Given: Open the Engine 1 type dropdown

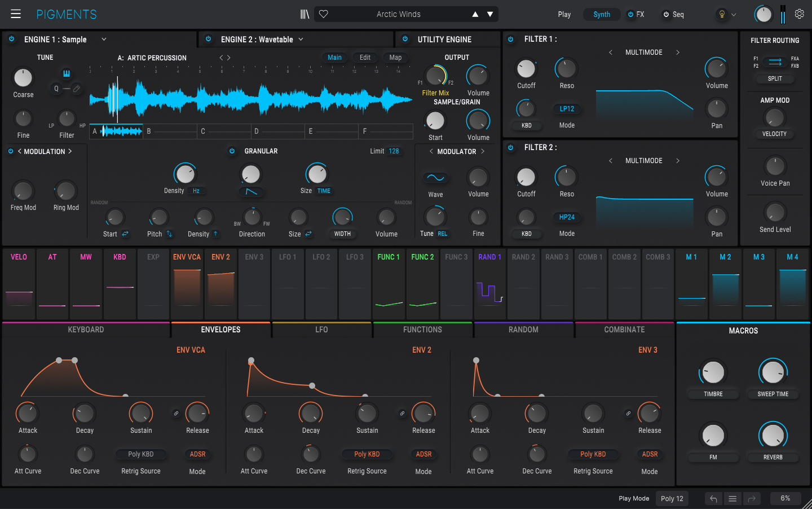Looking at the screenshot, I should [104, 40].
